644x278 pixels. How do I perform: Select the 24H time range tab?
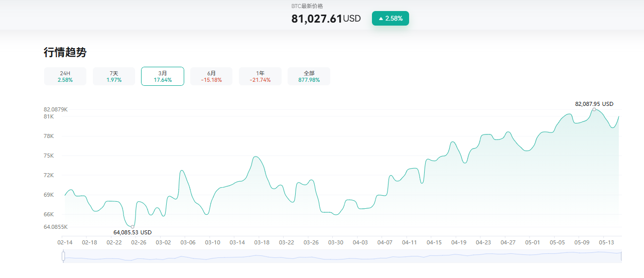65,76
